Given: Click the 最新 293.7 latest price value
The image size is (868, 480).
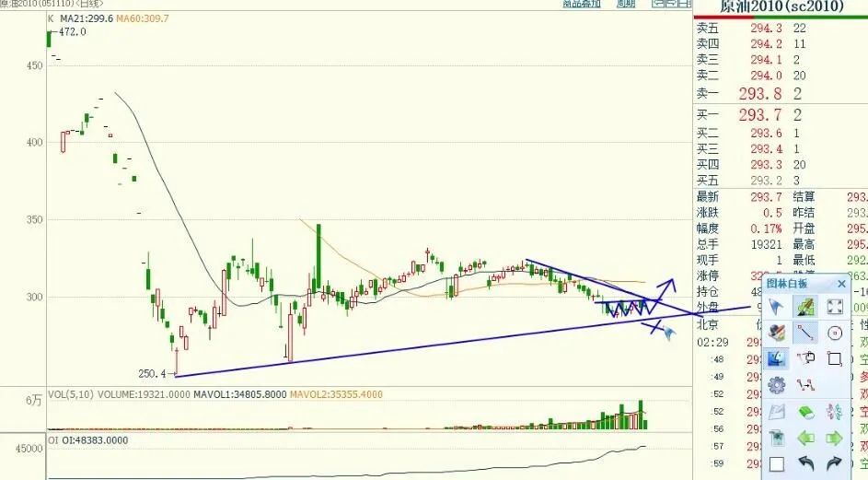Looking at the screenshot, I should [x=766, y=197].
